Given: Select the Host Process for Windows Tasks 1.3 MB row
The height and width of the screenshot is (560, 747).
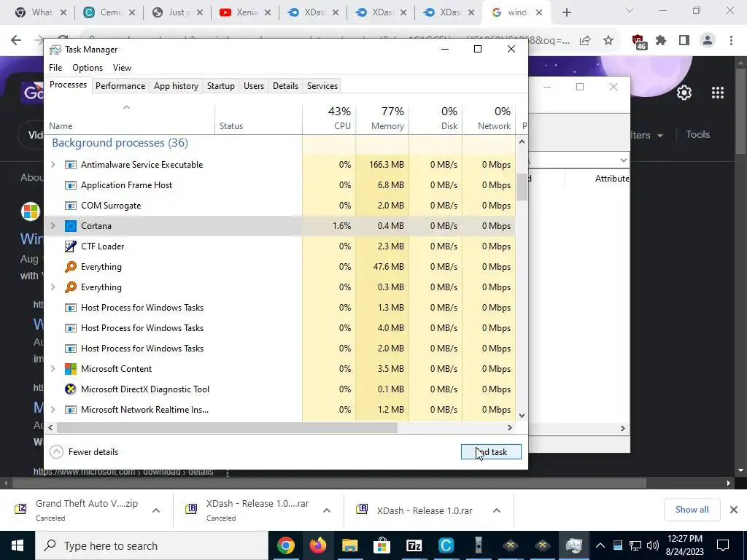Looking at the screenshot, I should (x=280, y=308).
